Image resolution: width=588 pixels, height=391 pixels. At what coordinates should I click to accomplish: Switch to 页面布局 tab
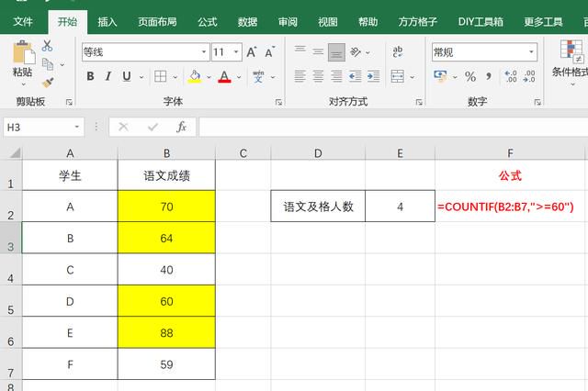tap(157, 22)
